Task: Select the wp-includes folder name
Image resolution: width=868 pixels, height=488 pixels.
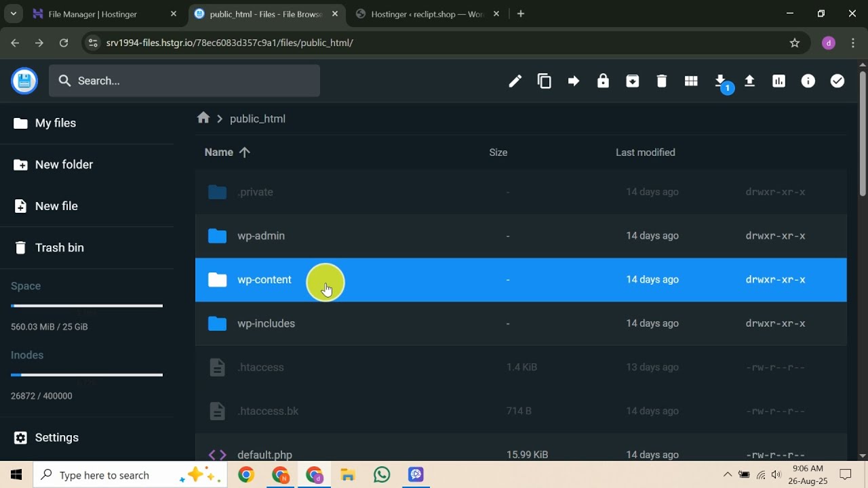Action: tap(266, 323)
